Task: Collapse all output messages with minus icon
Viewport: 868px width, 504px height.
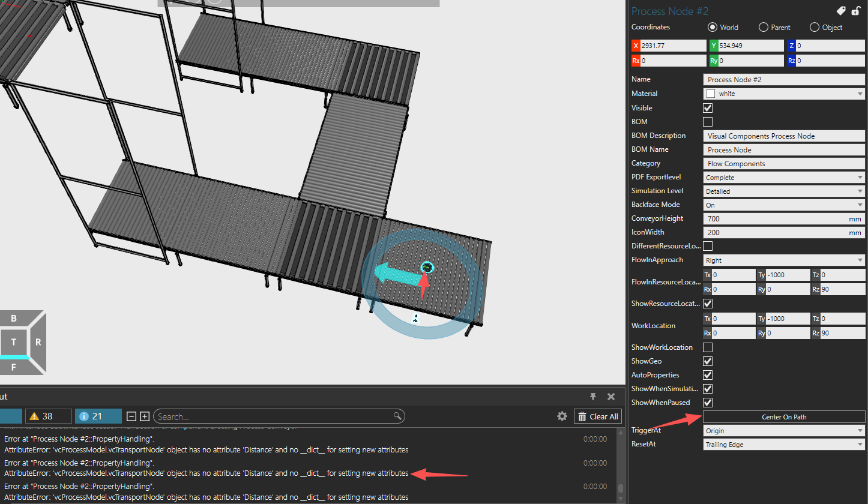Action: [132, 416]
